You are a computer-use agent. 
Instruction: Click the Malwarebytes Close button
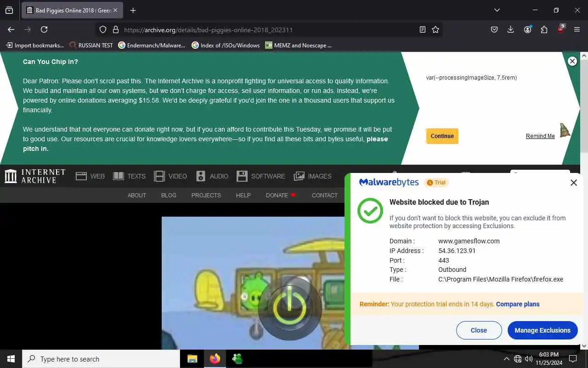coord(479,330)
